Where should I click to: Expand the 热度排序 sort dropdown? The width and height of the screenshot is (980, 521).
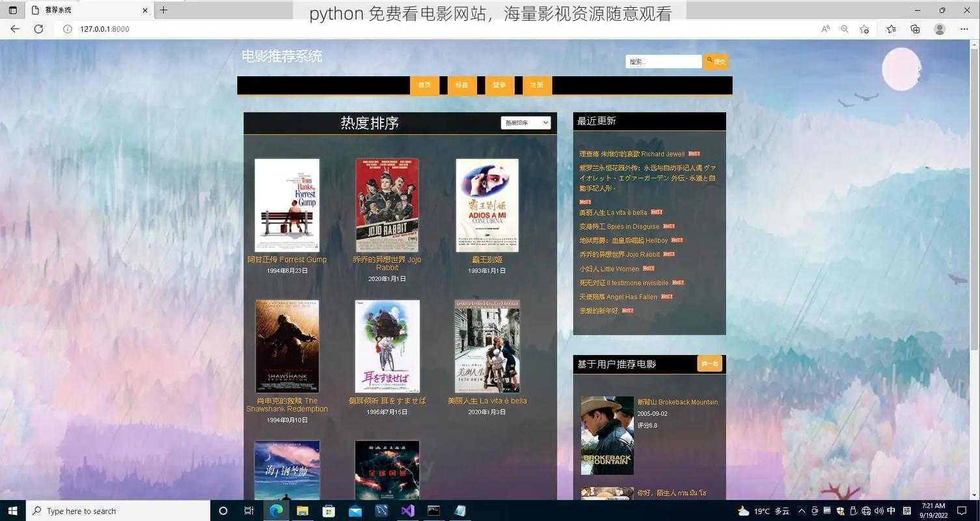(526, 122)
